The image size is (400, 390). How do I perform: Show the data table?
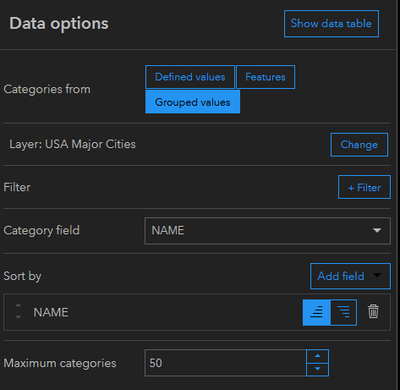(331, 24)
